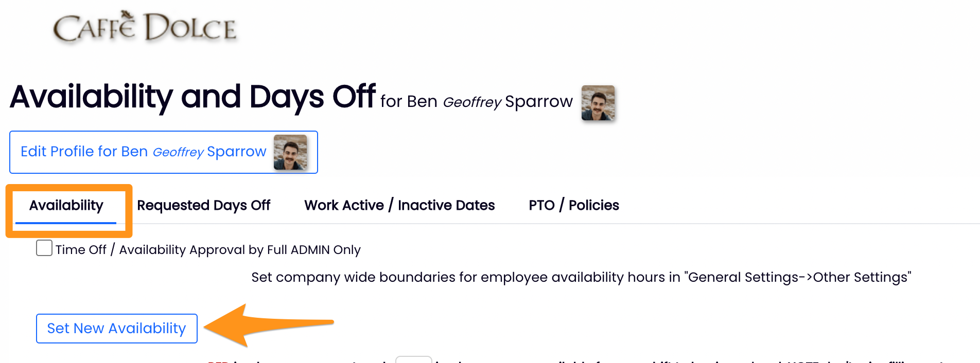
Task: Click the blue underline beneath the Availability tab
Action: coord(66,223)
